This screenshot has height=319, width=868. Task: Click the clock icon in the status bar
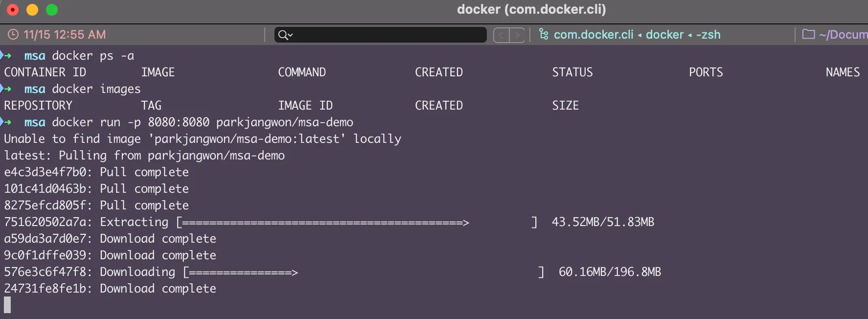[x=13, y=35]
